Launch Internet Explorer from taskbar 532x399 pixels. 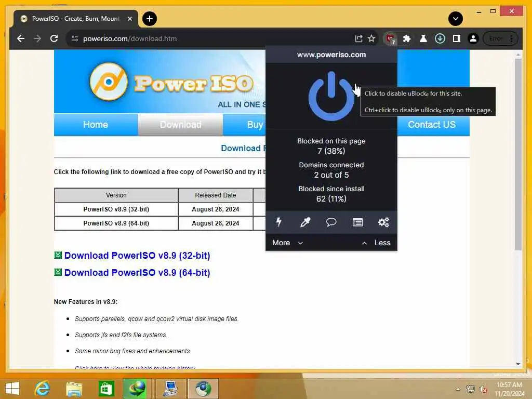(x=42, y=389)
